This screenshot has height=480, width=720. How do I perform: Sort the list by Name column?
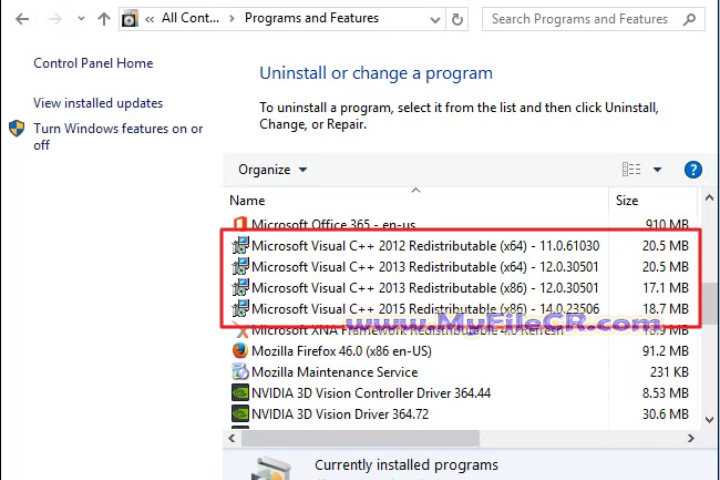[247, 200]
